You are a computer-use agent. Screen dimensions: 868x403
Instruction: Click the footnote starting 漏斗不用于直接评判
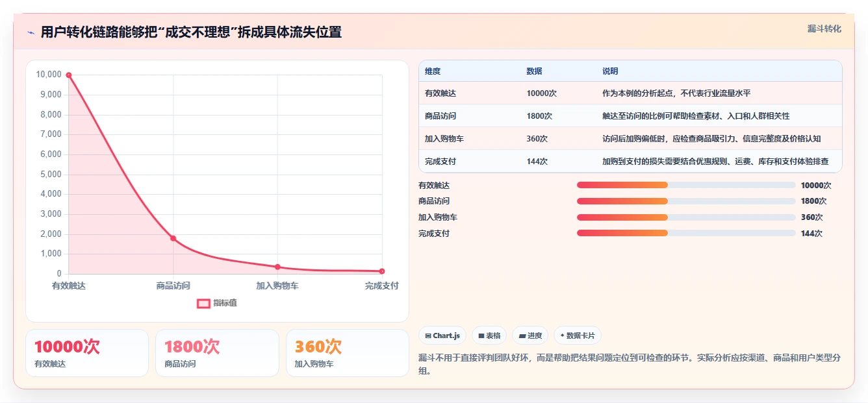(630, 365)
